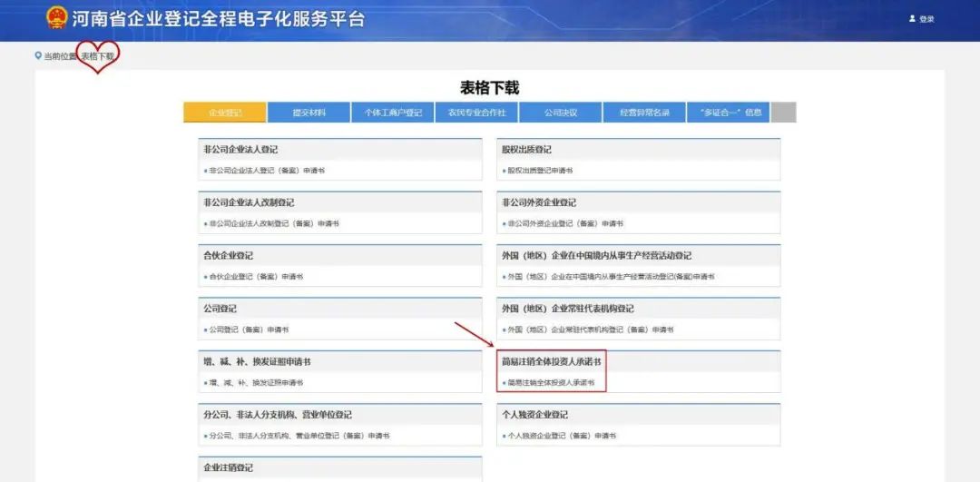Viewport: 980px width, 482px height.
Task: Open 非公司外资企业登记（备案）申请书 link
Action: tap(565, 224)
